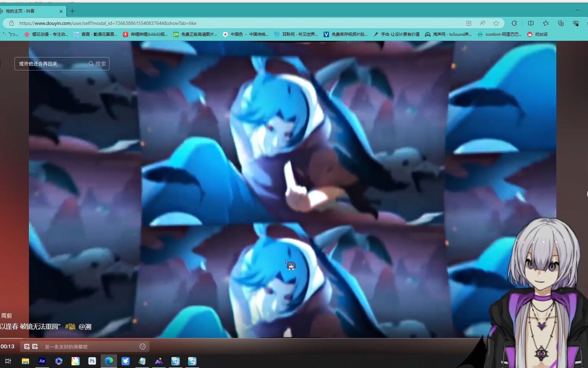Click the video progress bar

[238, 338]
